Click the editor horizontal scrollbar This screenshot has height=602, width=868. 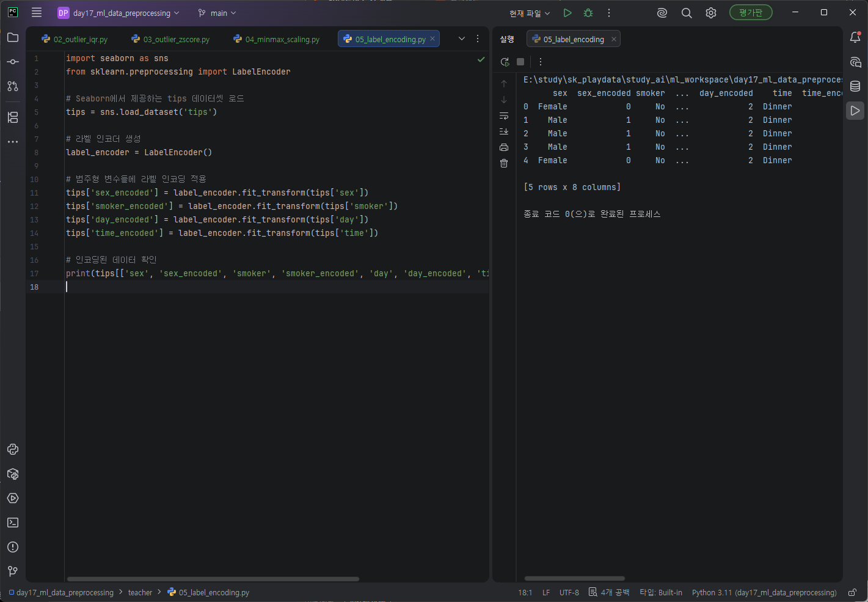pyautogui.click(x=213, y=579)
